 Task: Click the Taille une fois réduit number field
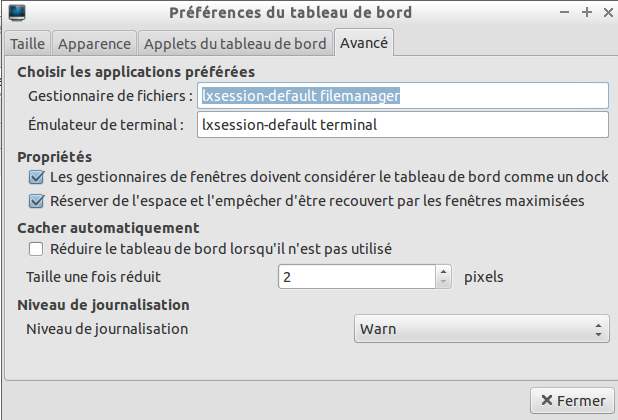(x=357, y=277)
